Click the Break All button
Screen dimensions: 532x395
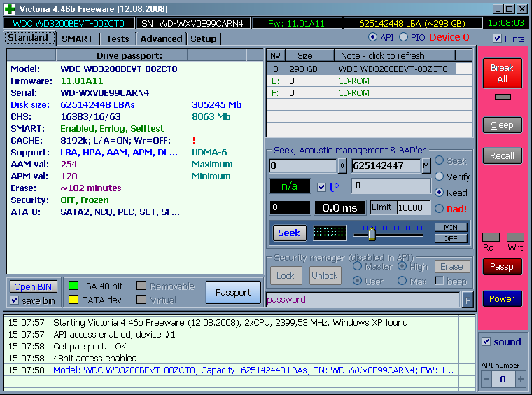[502, 74]
